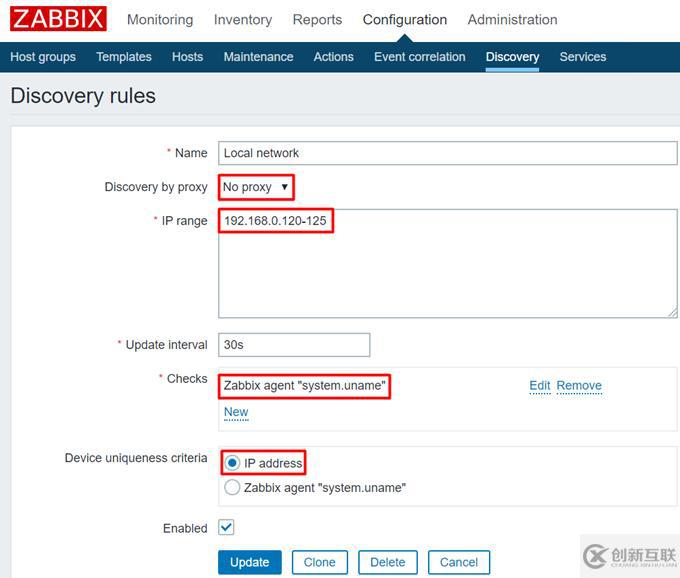Click the Delete button
The height and width of the screenshot is (578, 680).
(x=388, y=562)
